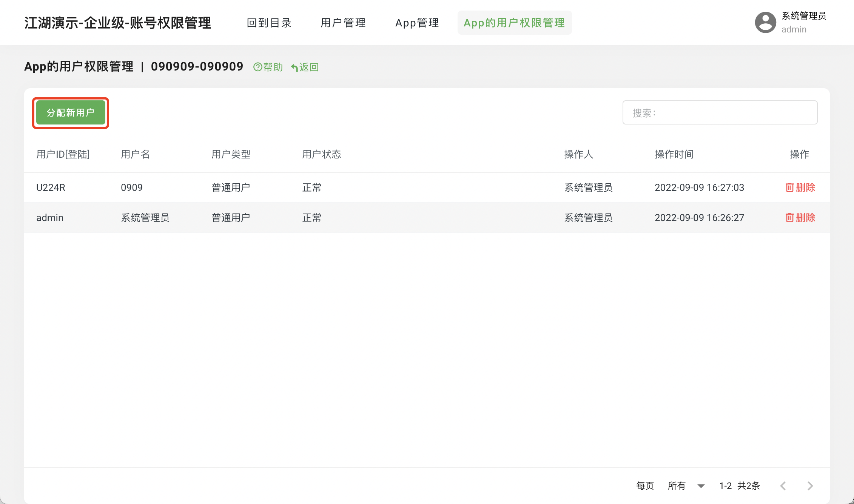This screenshot has height=504, width=854.
Task: Select the 所有 per-page value
Action: tap(677, 486)
